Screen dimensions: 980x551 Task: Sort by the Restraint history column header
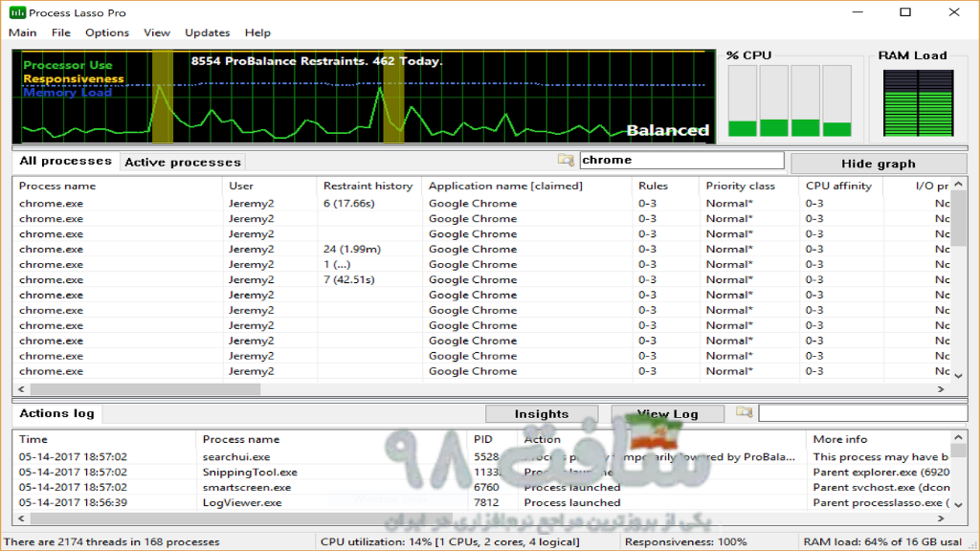368,186
